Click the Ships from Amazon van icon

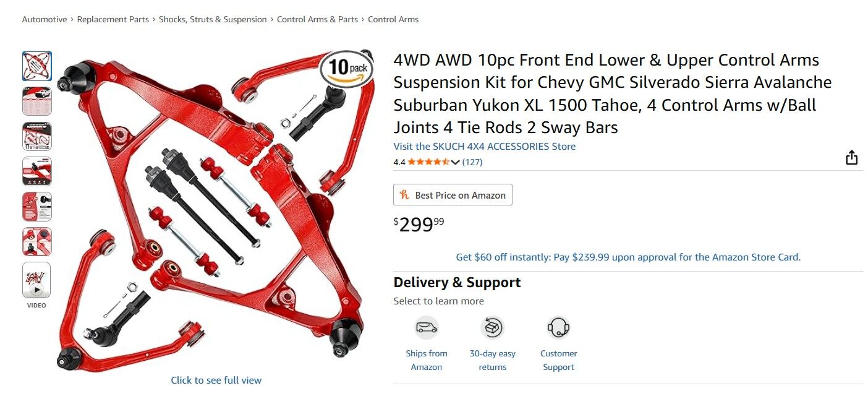tap(427, 327)
